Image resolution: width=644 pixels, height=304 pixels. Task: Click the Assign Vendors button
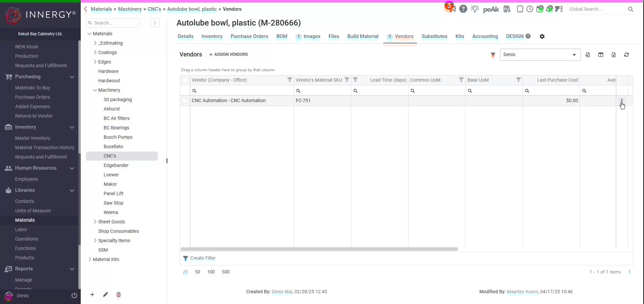pyautogui.click(x=228, y=54)
